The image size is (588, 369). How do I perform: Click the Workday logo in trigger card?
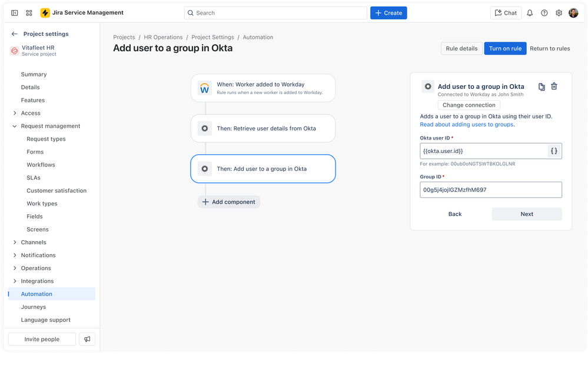(x=205, y=88)
